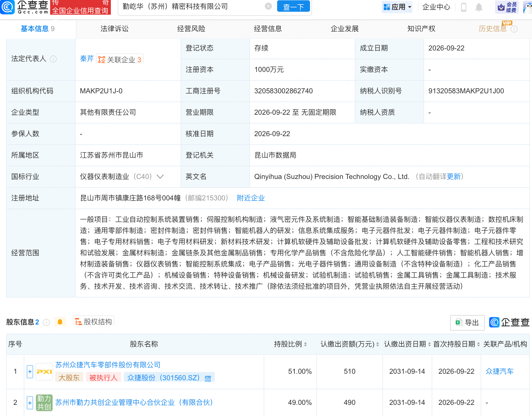Sort by 持股比例 column
The image size is (532, 416).
pos(291,344)
